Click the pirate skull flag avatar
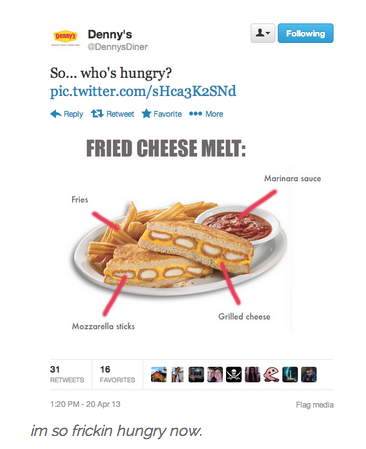 tap(234, 374)
